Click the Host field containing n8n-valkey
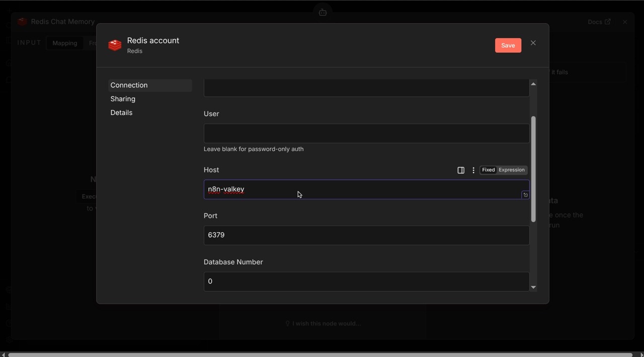Viewport: 644px width, 357px height. (366, 190)
